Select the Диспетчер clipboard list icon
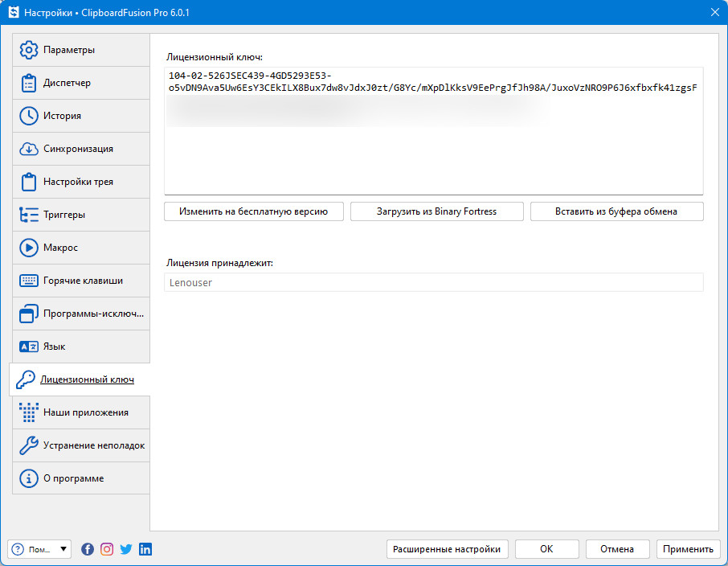The width and height of the screenshot is (728, 566). pos(29,83)
